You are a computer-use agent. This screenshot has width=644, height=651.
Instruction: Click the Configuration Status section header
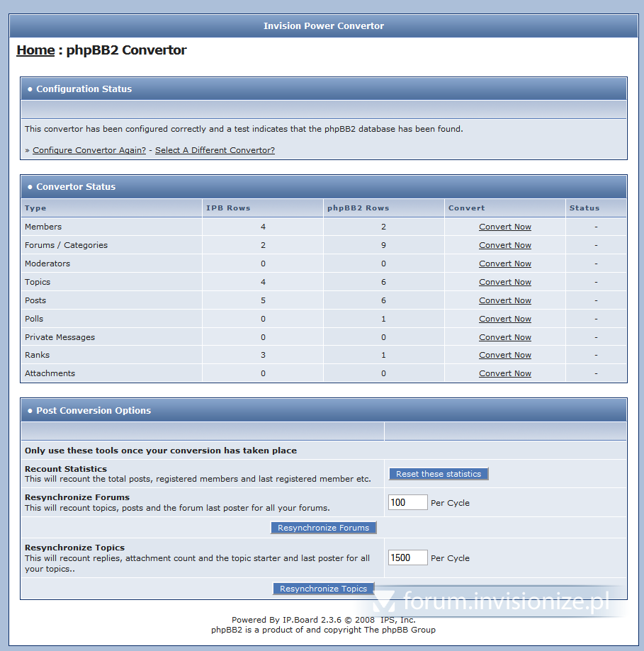tap(84, 89)
